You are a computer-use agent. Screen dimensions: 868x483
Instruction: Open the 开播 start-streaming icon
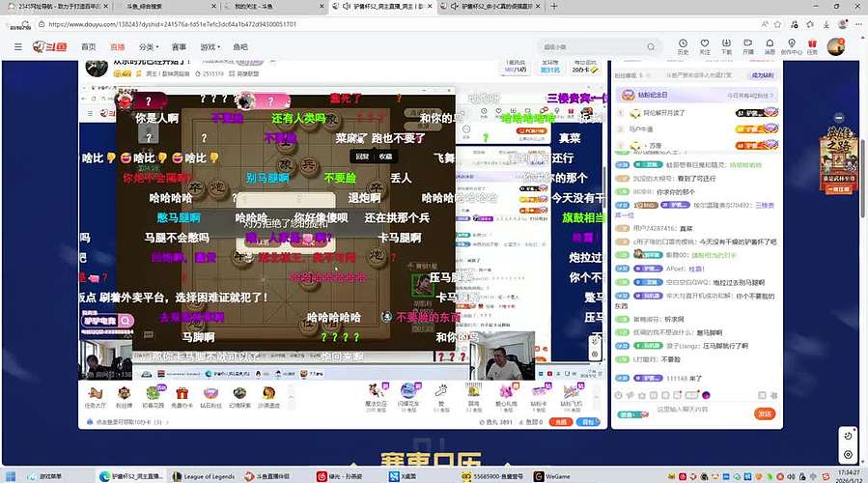[x=748, y=46]
